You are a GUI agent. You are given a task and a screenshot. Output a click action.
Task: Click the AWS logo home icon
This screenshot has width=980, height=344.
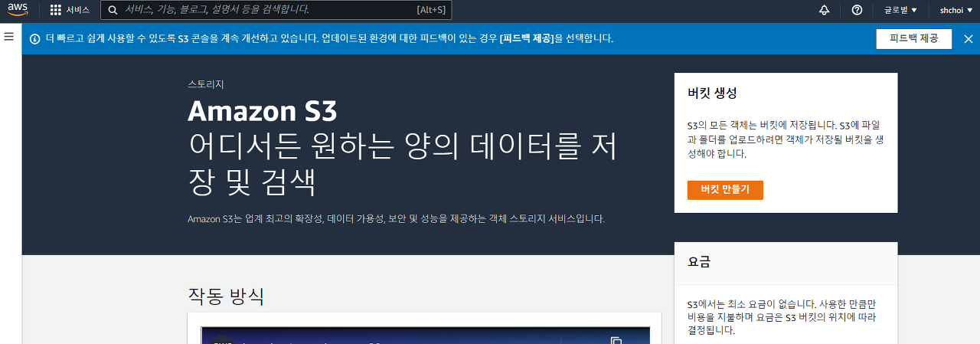click(x=18, y=9)
